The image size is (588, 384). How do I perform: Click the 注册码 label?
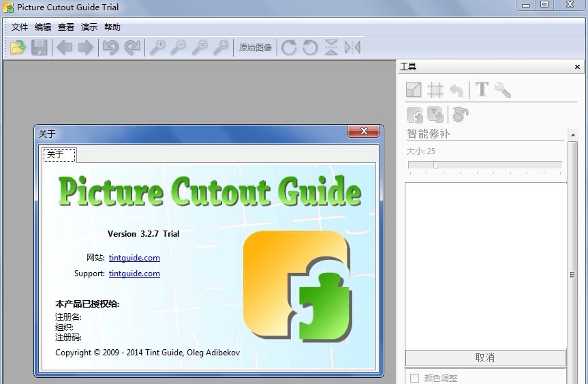point(68,338)
